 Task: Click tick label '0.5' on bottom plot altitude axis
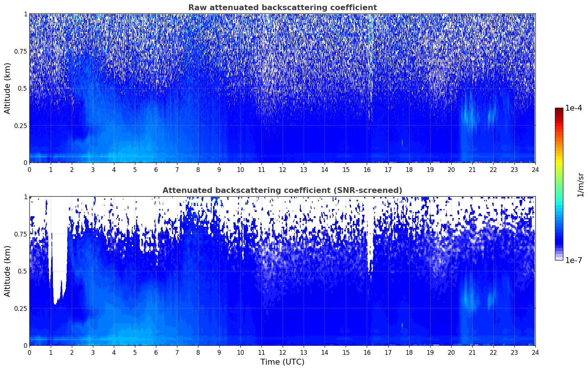pyautogui.click(x=22, y=271)
